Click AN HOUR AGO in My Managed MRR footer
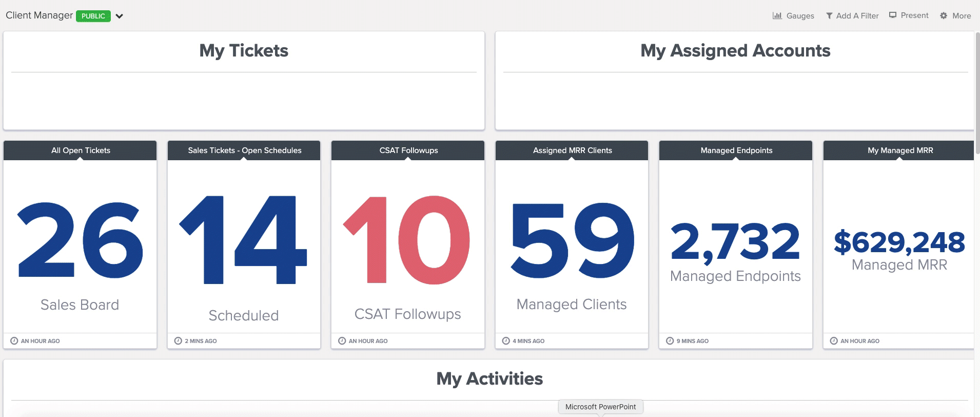Screen dimensions: 980x417 pos(860,341)
